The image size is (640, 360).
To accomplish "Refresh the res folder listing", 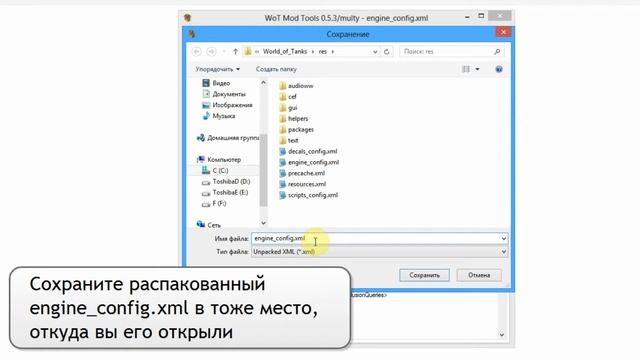I will [x=387, y=52].
